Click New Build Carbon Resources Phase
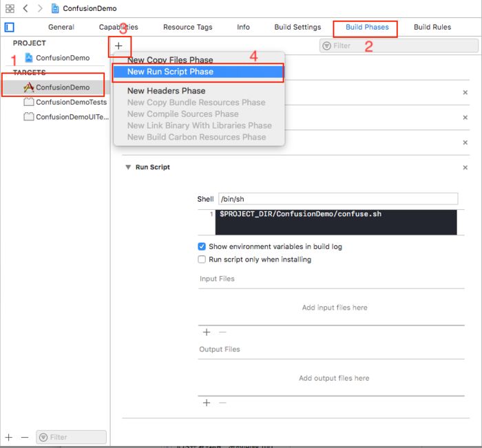482x448 pixels. (196, 137)
